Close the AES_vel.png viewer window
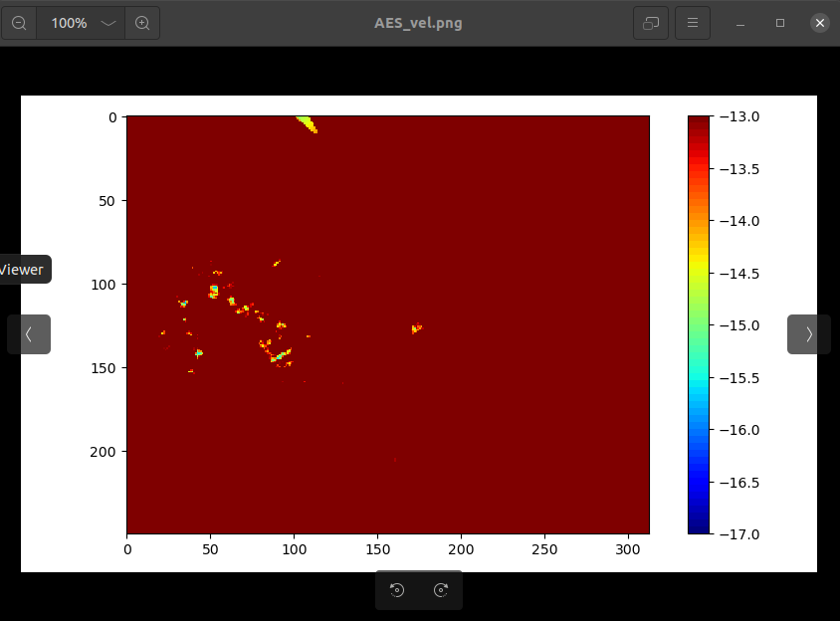The height and width of the screenshot is (621, 840). coord(820,23)
